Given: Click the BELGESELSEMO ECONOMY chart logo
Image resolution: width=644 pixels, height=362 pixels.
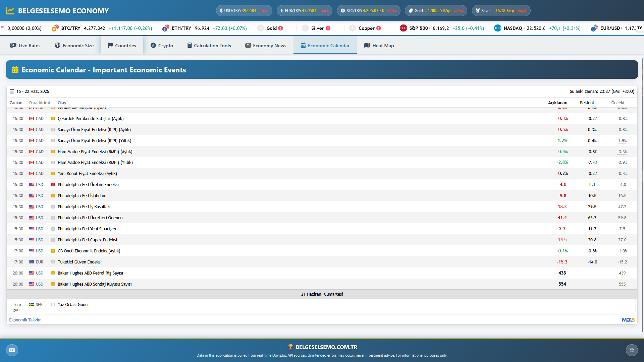Looking at the screenshot, I should (10, 11).
